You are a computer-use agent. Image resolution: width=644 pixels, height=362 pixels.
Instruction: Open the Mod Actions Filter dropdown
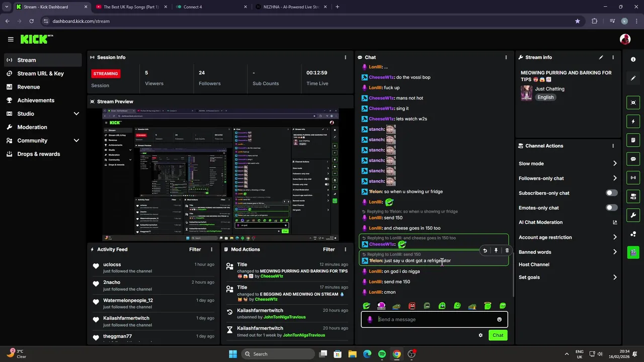(329, 249)
